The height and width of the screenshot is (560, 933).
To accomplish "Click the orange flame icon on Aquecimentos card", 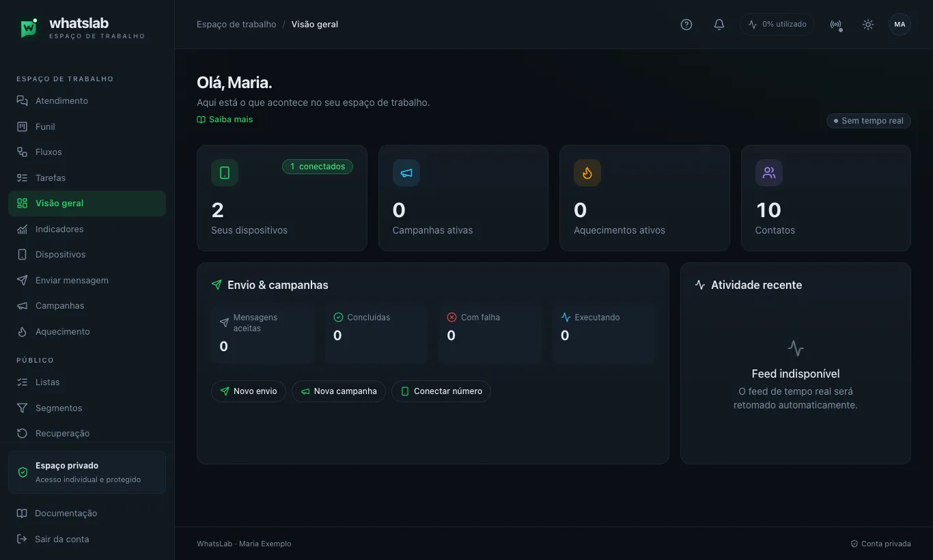I will pyautogui.click(x=587, y=173).
